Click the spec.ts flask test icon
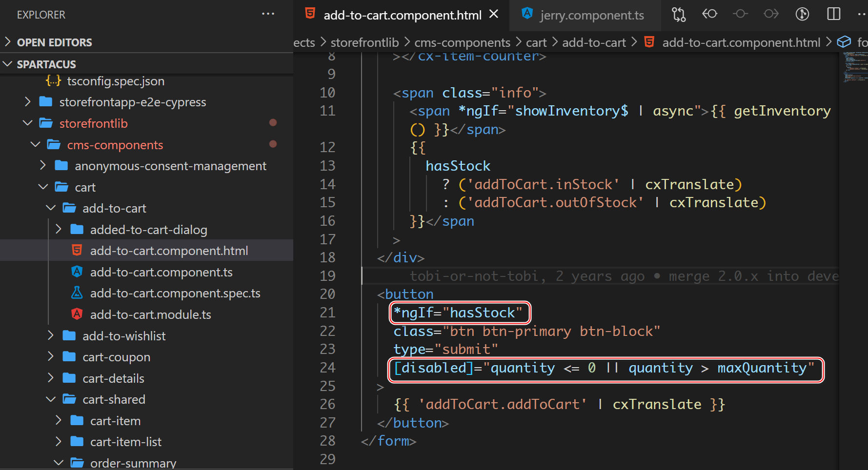Image resolution: width=868 pixels, height=470 pixels. pos(77,292)
